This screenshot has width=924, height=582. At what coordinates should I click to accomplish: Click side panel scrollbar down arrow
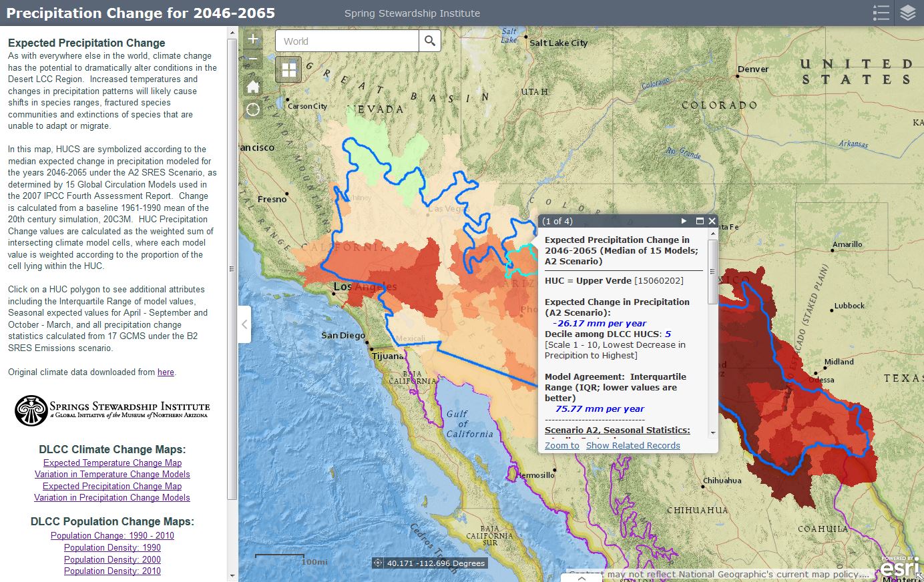click(232, 575)
